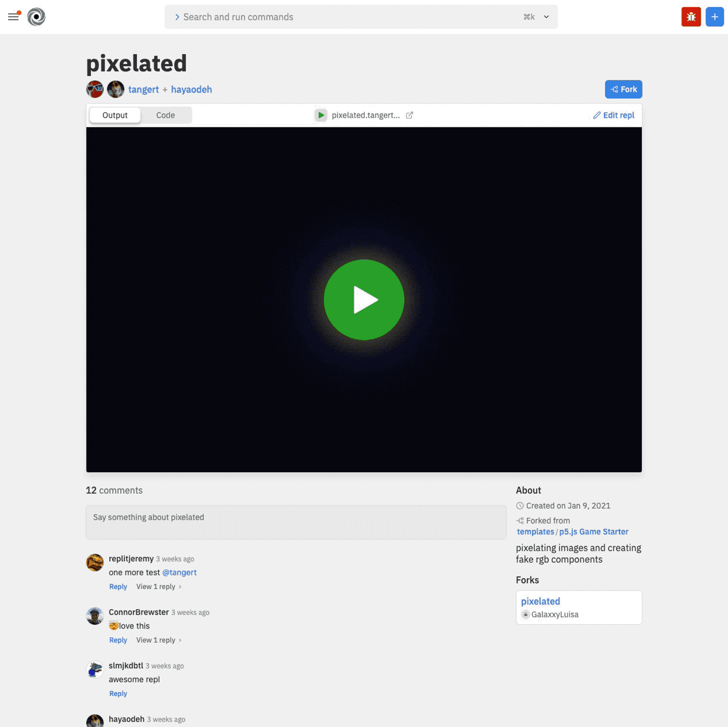
Task: Expand replies under ConnorBrewster's comment
Action: point(159,640)
